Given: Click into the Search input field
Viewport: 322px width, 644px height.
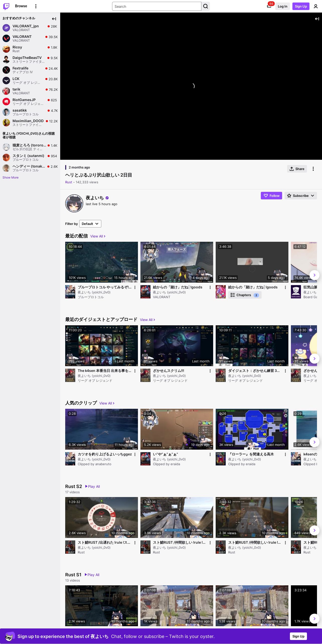Looking at the screenshot, I should coord(157,6).
